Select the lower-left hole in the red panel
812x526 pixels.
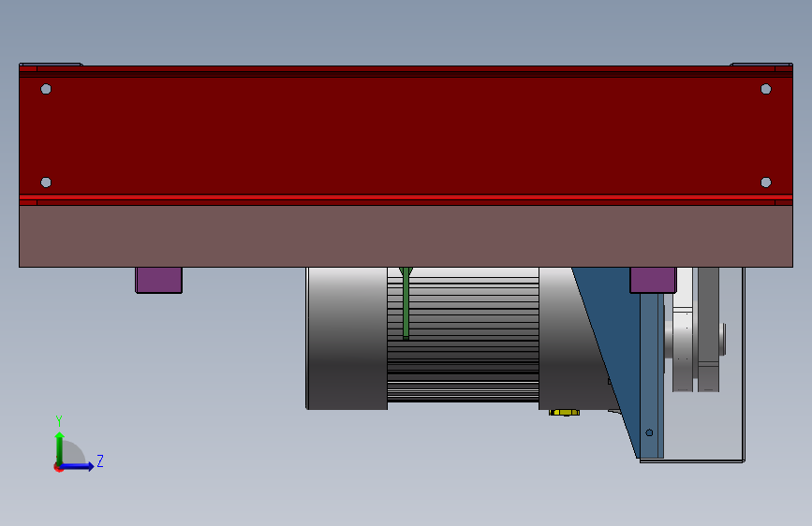point(46,183)
